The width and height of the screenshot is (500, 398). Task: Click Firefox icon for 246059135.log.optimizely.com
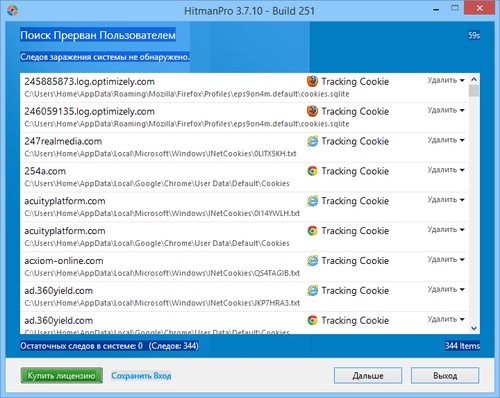click(x=312, y=111)
